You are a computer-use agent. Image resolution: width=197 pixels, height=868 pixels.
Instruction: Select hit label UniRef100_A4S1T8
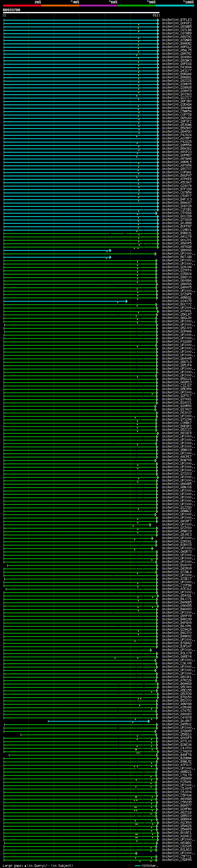[x=177, y=236]
